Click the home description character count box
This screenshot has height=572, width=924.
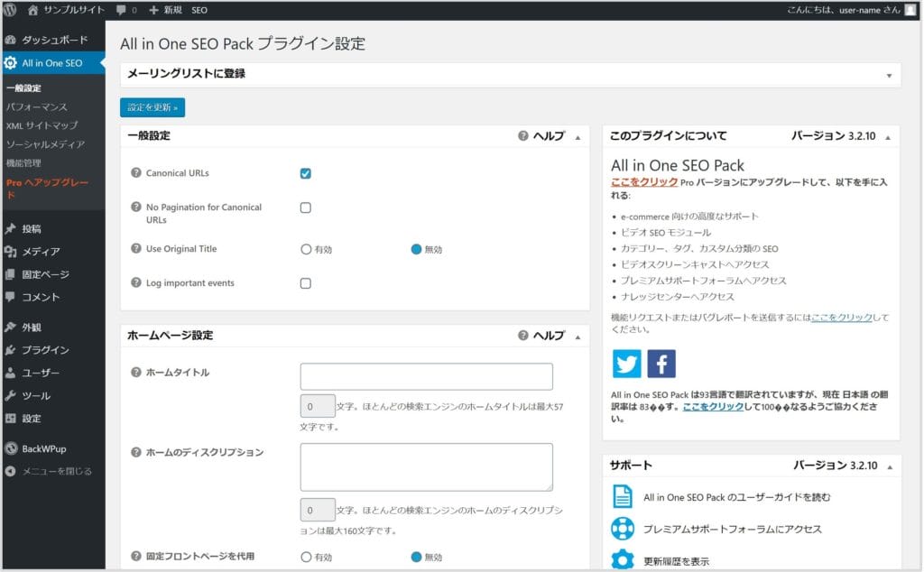click(x=318, y=510)
